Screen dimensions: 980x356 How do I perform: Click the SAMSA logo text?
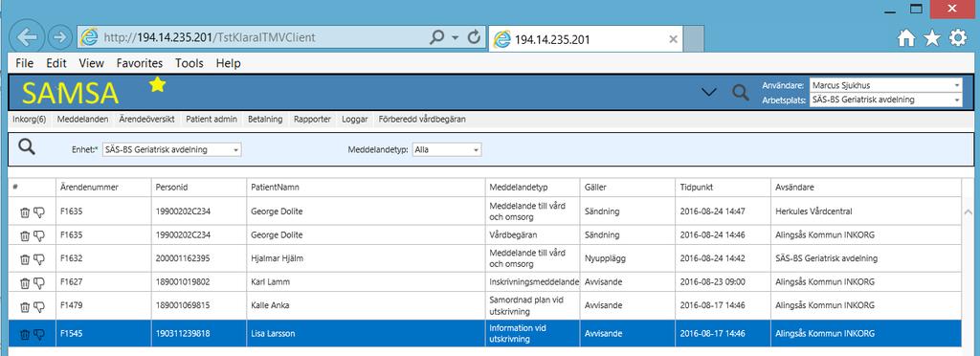(x=71, y=93)
